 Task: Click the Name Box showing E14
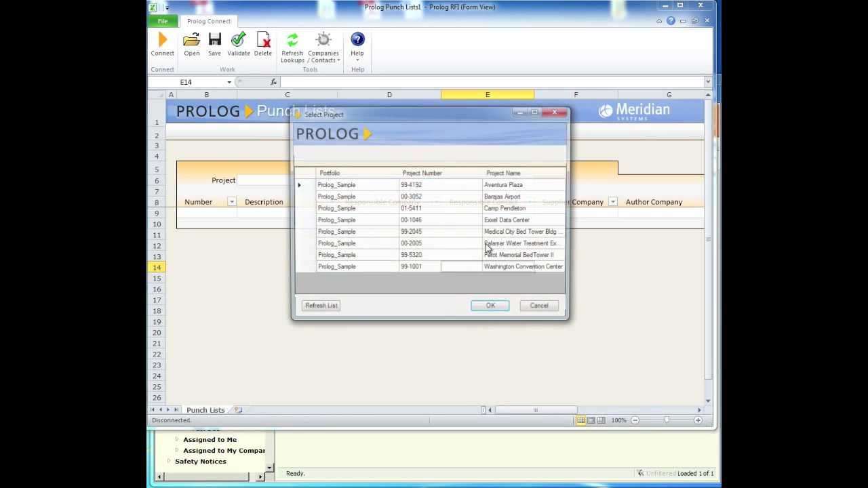pyautogui.click(x=186, y=82)
